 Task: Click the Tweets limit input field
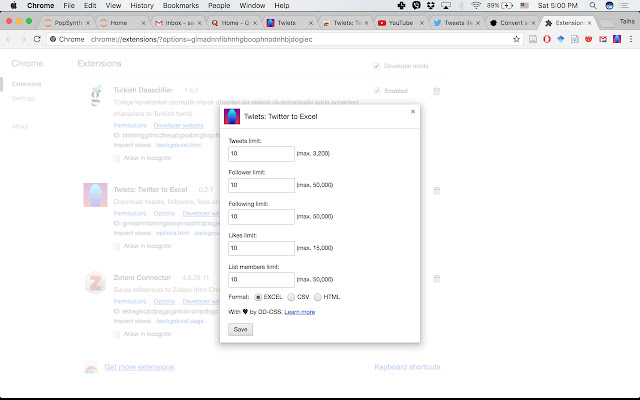tap(261, 154)
